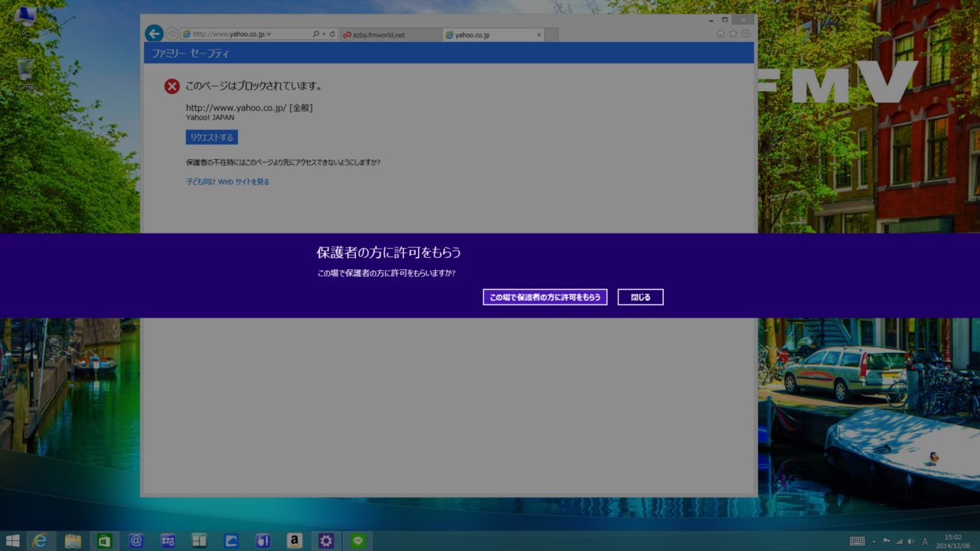Viewport: 980px width, 551px height.
Task: Expand hidden system tray icons arrow
Action: click(x=874, y=541)
